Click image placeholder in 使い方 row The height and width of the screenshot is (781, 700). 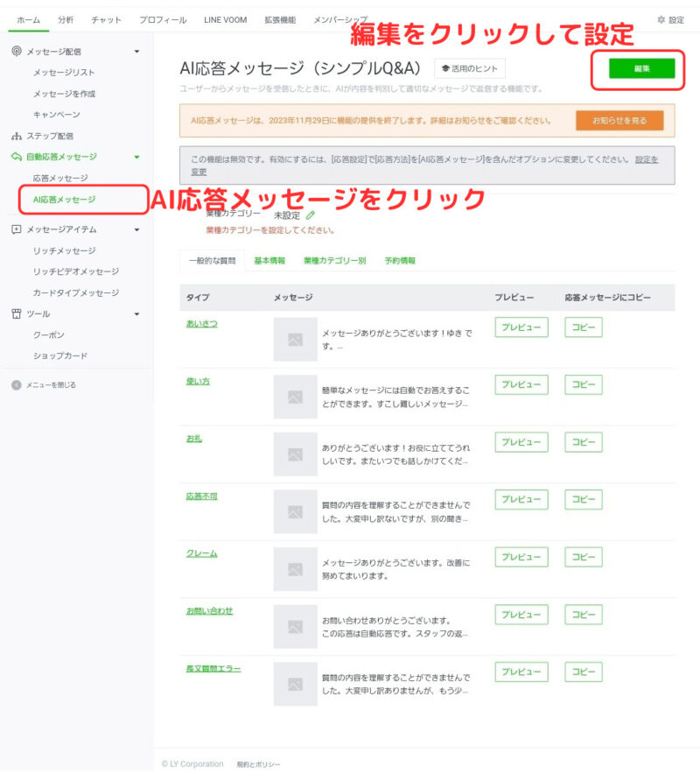coord(295,397)
